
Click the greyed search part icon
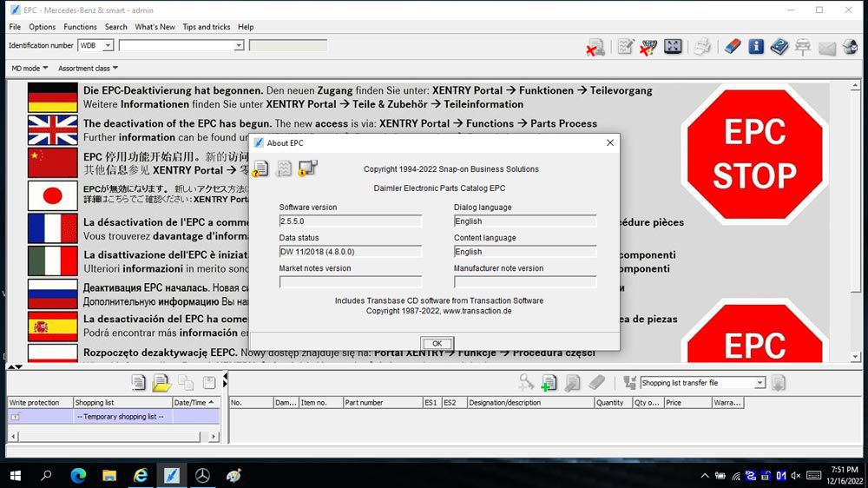[x=526, y=382]
